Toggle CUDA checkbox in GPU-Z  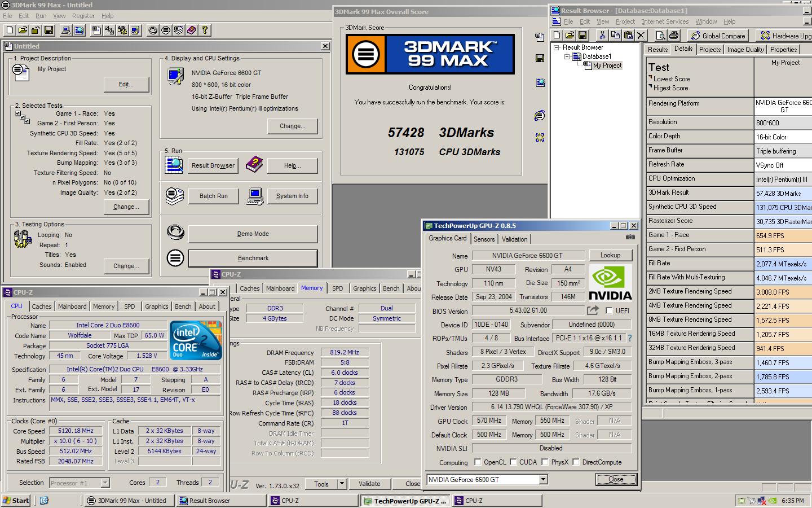pos(513,462)
